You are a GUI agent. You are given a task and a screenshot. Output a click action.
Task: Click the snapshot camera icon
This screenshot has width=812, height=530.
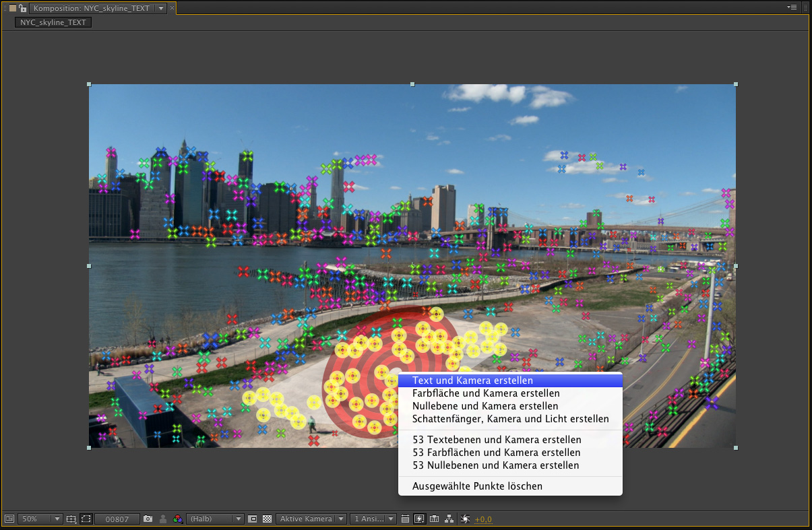pyautogui.click(x=148, y=519)
